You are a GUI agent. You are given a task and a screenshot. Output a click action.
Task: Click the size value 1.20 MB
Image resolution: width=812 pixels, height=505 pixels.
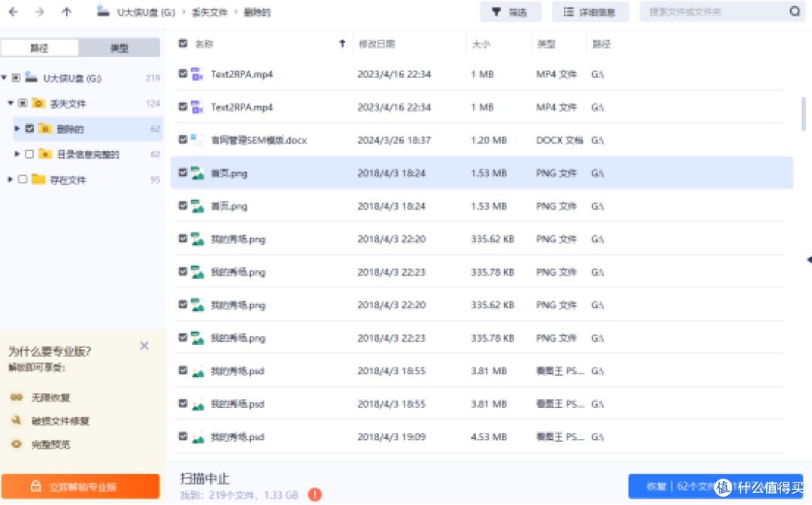489,140
